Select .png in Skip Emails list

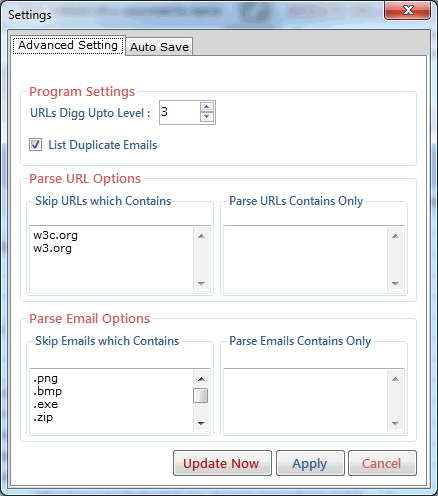45,379
